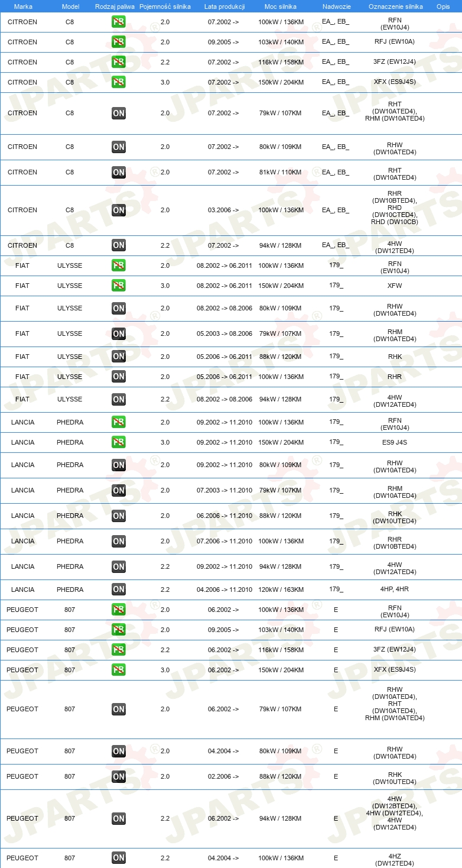Select the 05.2003 -> 08.2006 date cell
This screenshot has width=462, height=868.
225,333
